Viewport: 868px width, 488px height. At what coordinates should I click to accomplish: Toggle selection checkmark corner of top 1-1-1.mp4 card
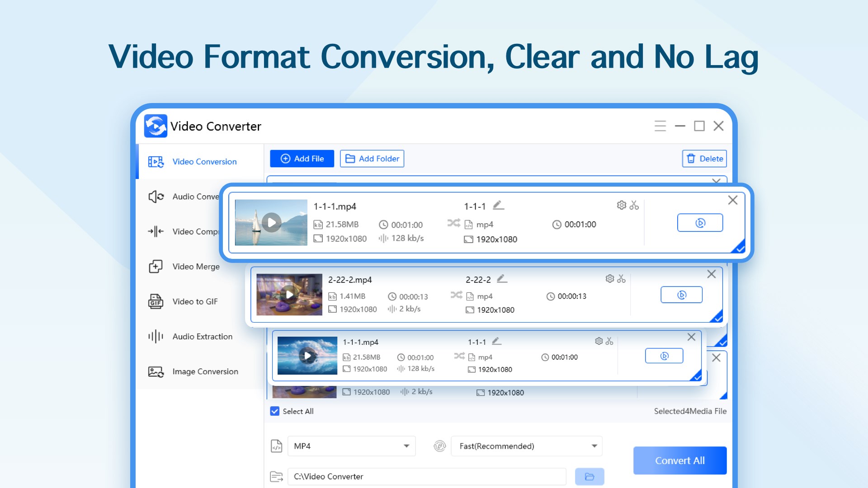[740, 247]
